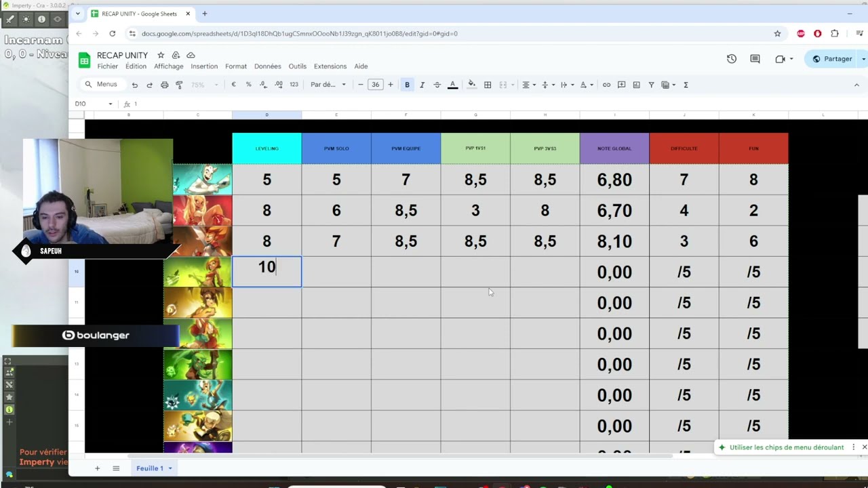Screen dimensions: 868x488
Task: Show all comments icon
Action: click(755, 59)
